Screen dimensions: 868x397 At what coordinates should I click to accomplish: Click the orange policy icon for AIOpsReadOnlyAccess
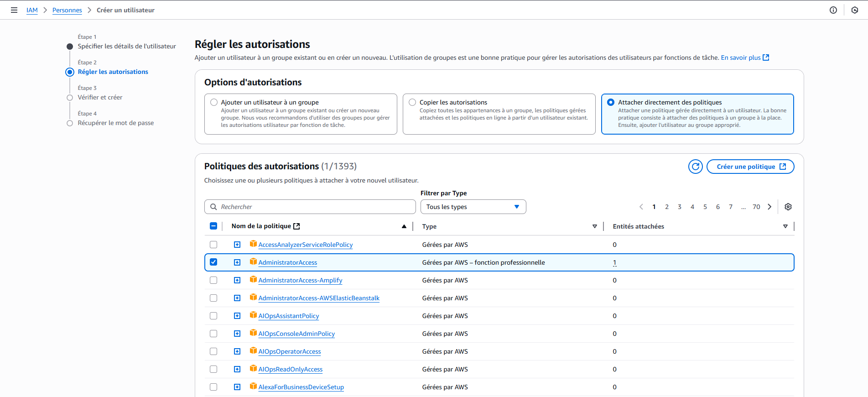253,368
